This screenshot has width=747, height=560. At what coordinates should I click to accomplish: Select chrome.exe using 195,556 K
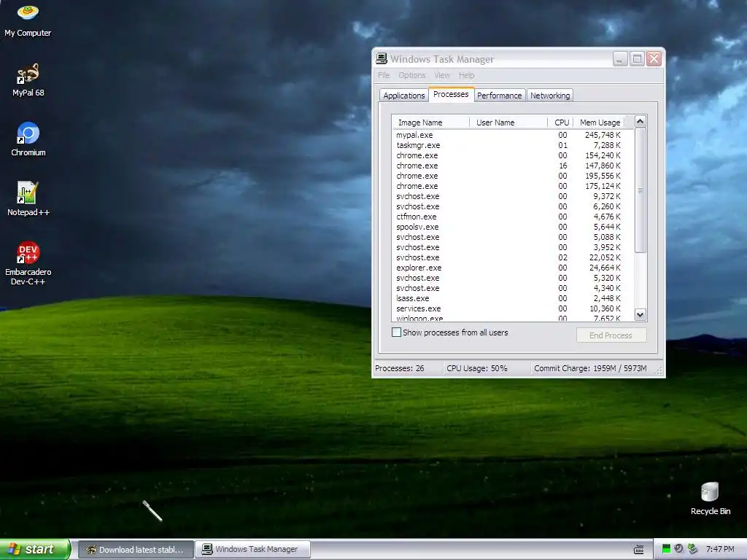513,176
